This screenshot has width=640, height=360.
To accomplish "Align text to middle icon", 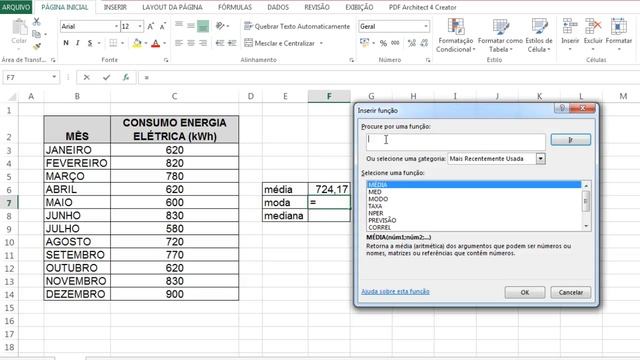I will [x=191, y=26].
